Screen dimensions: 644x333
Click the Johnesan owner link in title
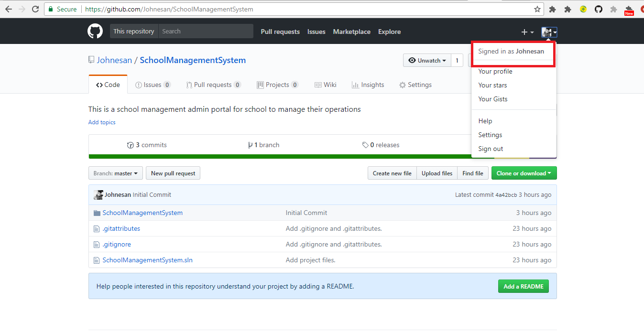(114, 60)
